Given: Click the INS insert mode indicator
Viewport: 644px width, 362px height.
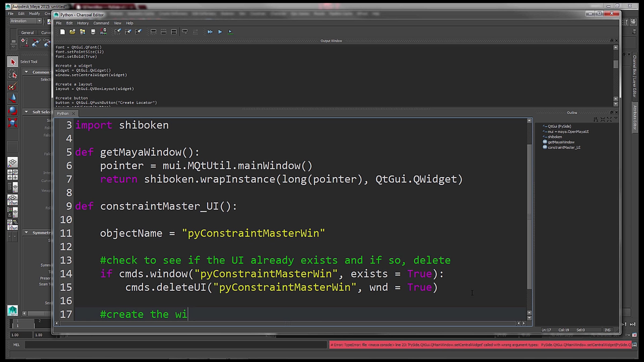Looking at the screenshot, I should tap(608, 330).
